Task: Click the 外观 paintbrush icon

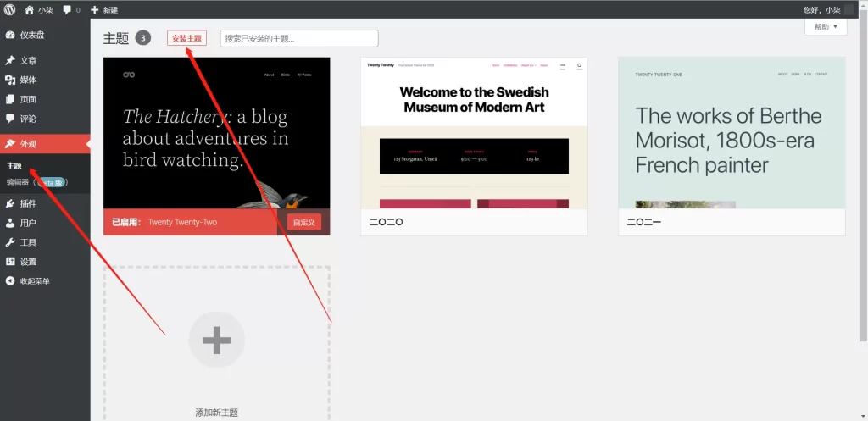Action: coord(10,144)
